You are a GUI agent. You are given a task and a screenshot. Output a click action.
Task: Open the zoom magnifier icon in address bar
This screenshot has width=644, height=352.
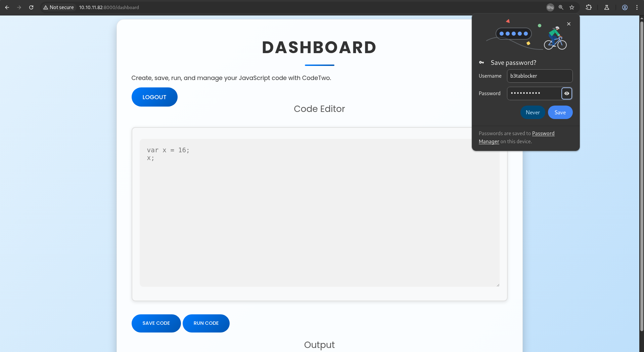tap(561, 7)
